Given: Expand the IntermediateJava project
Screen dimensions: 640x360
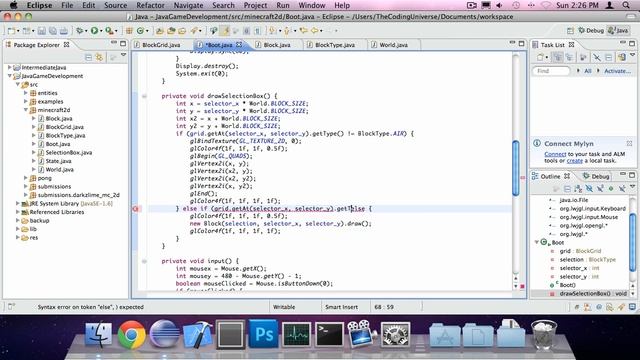Looking at the screenshot, I should tap(10, 67).
